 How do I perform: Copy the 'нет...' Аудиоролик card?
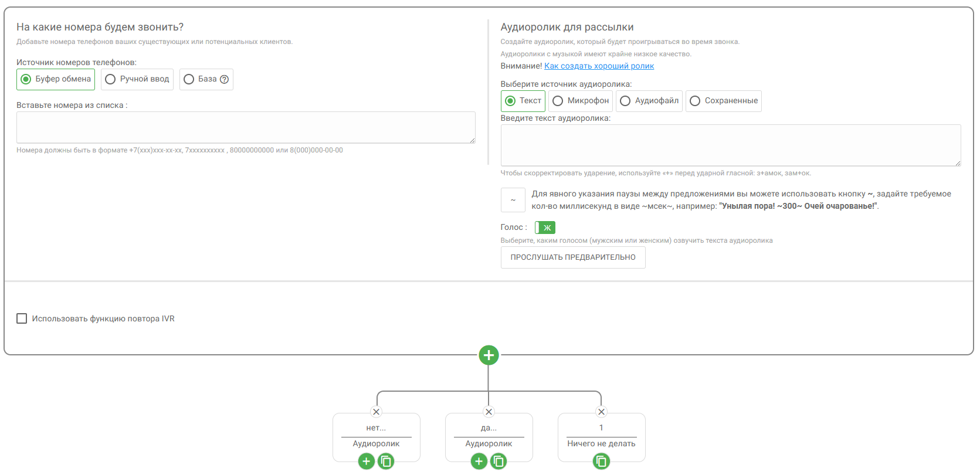[x=386, y=462]
